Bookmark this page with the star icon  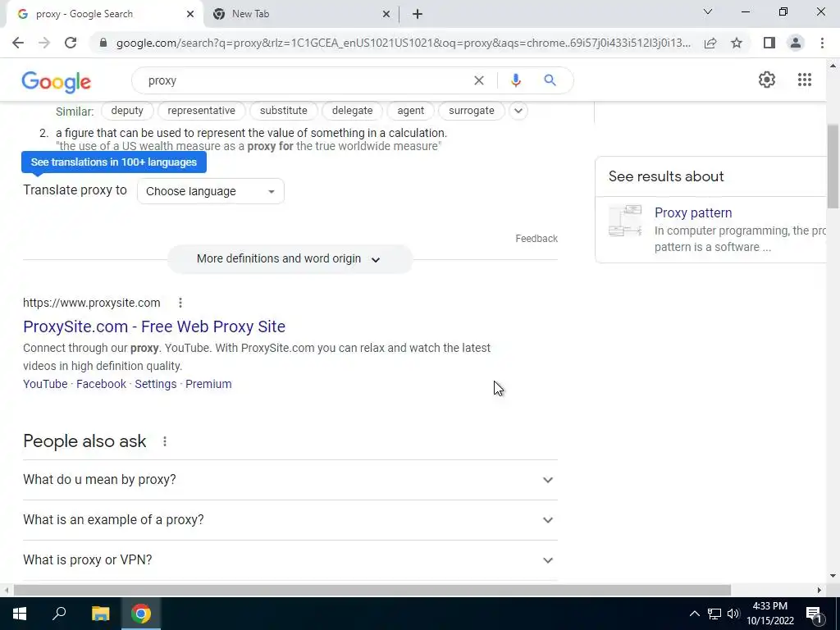coord(737,43)
